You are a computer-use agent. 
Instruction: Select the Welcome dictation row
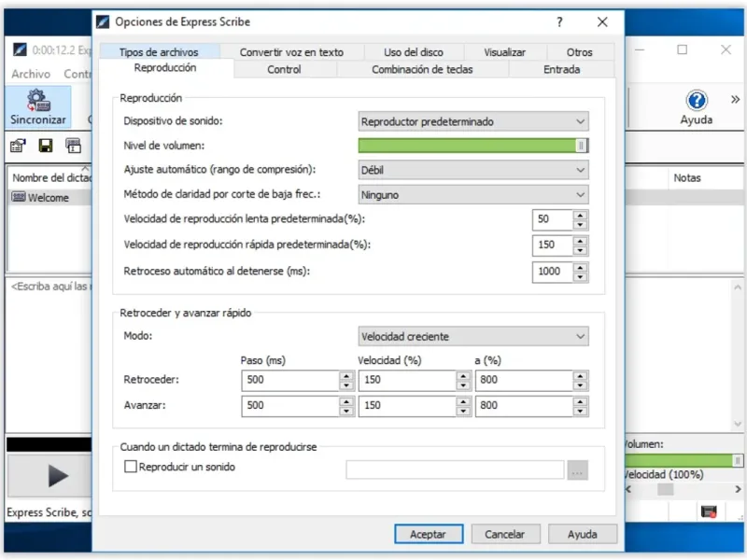50,198
